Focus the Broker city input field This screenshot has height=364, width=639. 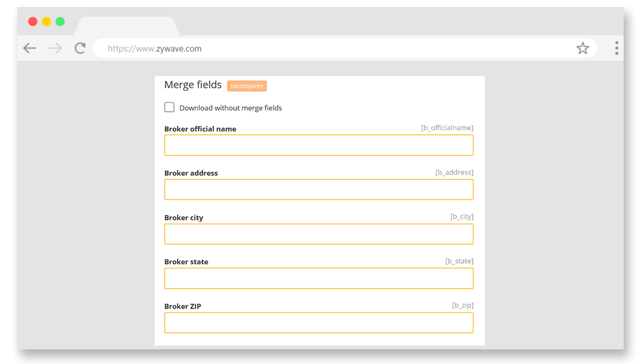click(319, 234)
